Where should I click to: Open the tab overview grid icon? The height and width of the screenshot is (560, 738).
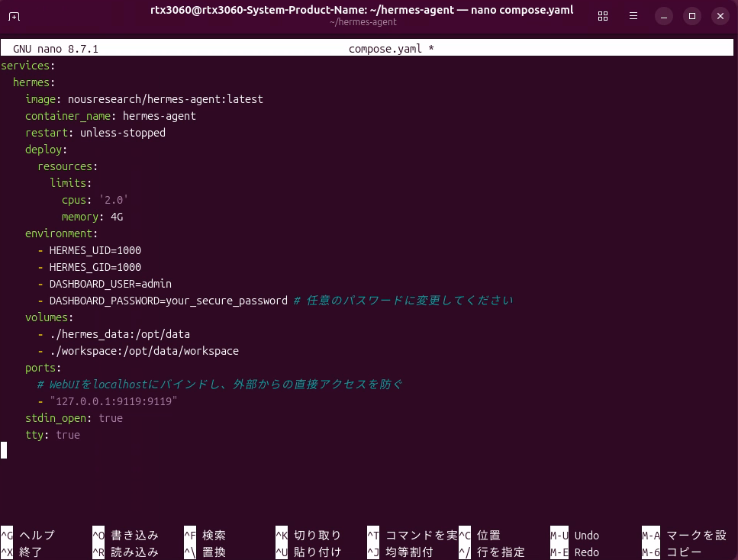pyautogui.click(x=603, y=17)
